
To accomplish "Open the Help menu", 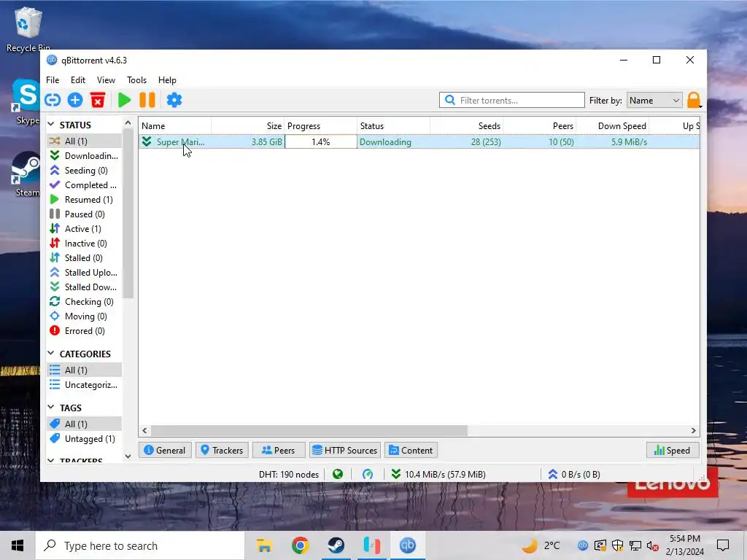I will [x=167, y=80].
